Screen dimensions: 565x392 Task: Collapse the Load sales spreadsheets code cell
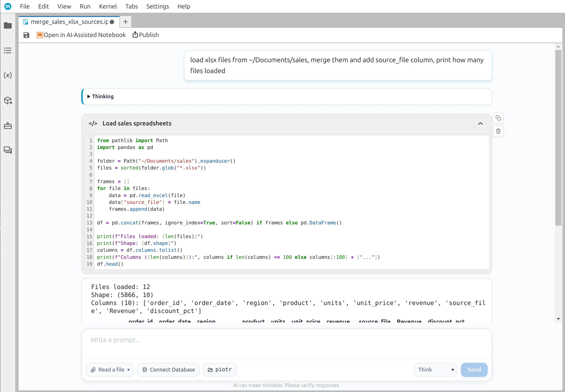[480, 124]
